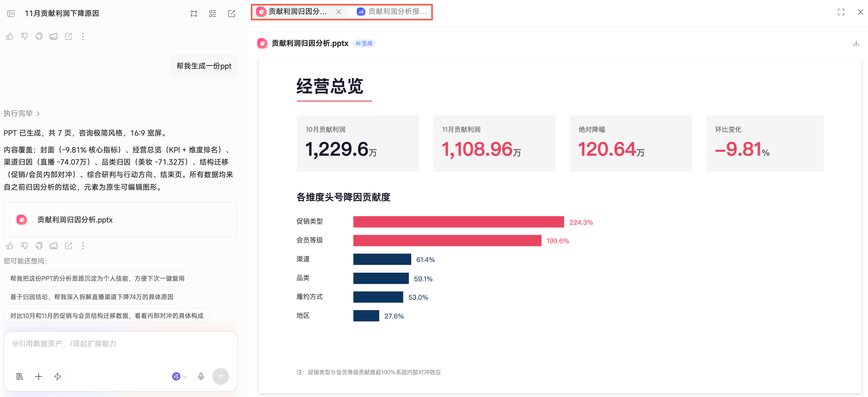The image size is (868, 397).
Task: Enter fullscreen preview mode
Action: [841, 12]
